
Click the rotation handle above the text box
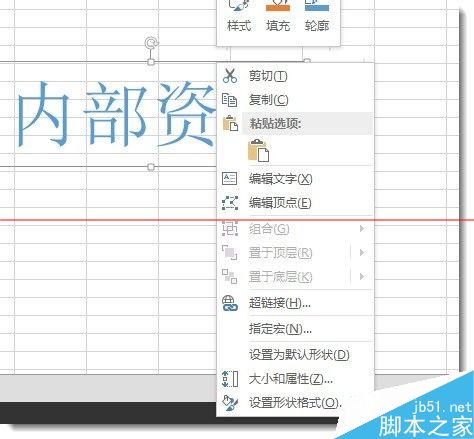(151, 43)
